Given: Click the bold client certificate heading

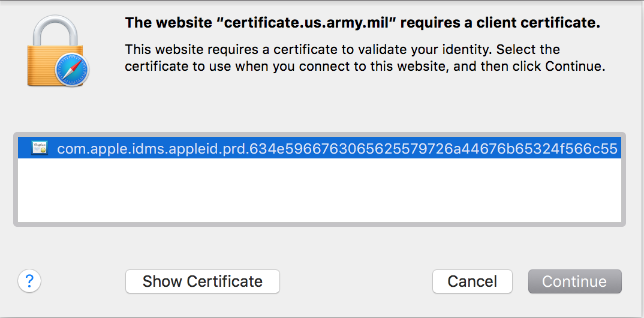Looking at the screenshot, I should coord(362,23).
